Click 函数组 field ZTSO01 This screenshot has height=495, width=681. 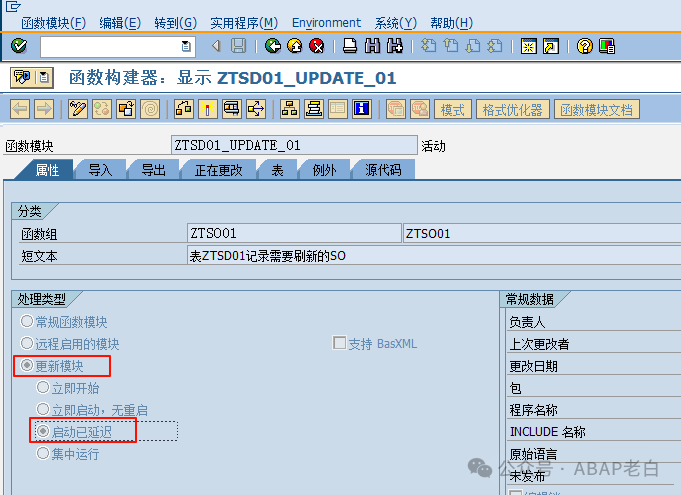294,234
